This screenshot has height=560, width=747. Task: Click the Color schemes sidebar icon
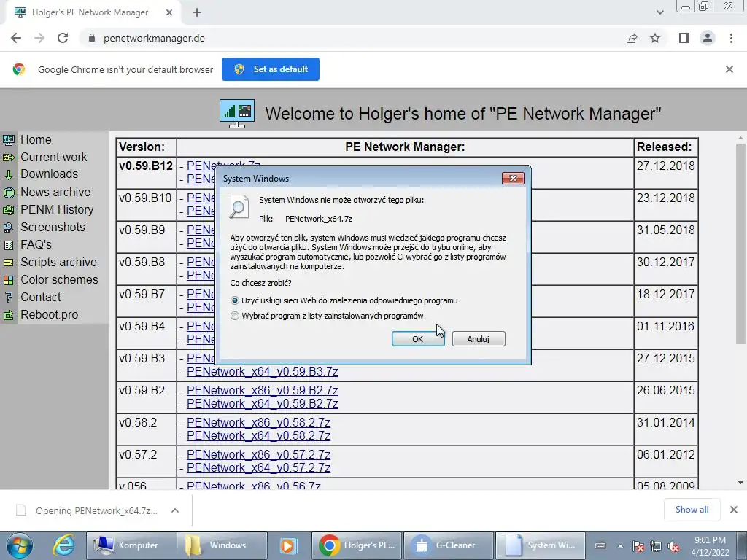[9, 280]
